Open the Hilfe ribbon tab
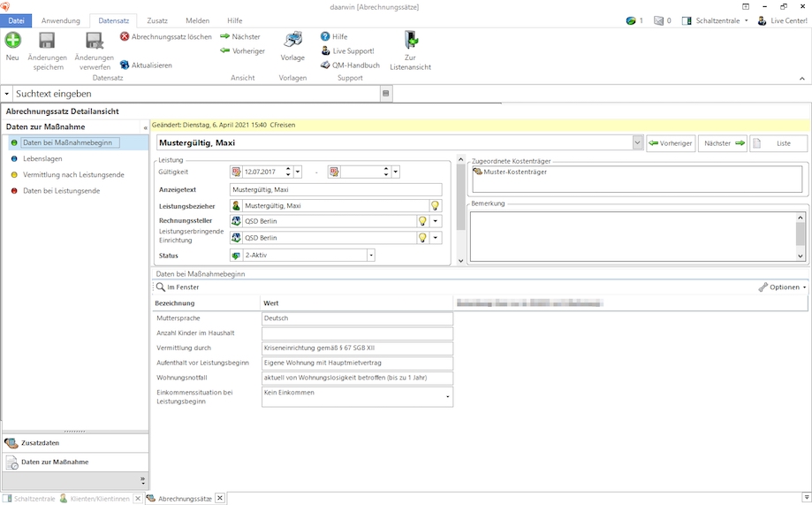Viewport: 812px width, 505px height. click(235, 20)
